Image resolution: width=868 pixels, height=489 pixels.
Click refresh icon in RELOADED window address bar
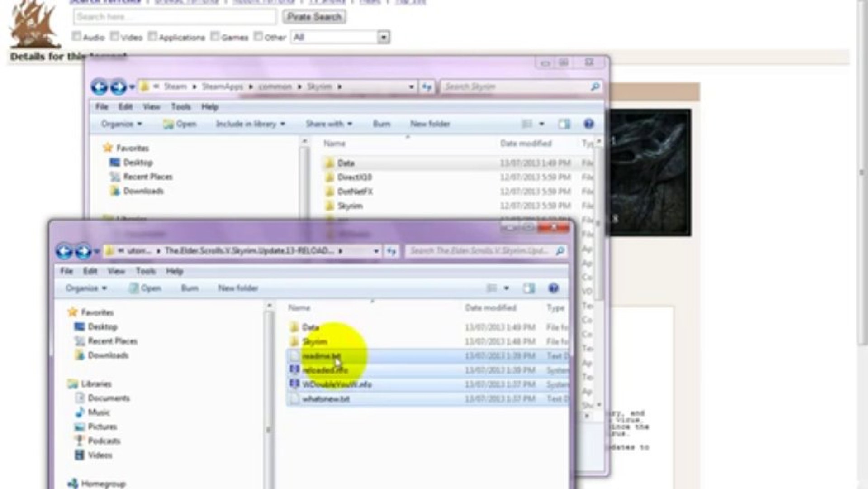[x=391, y=251]
